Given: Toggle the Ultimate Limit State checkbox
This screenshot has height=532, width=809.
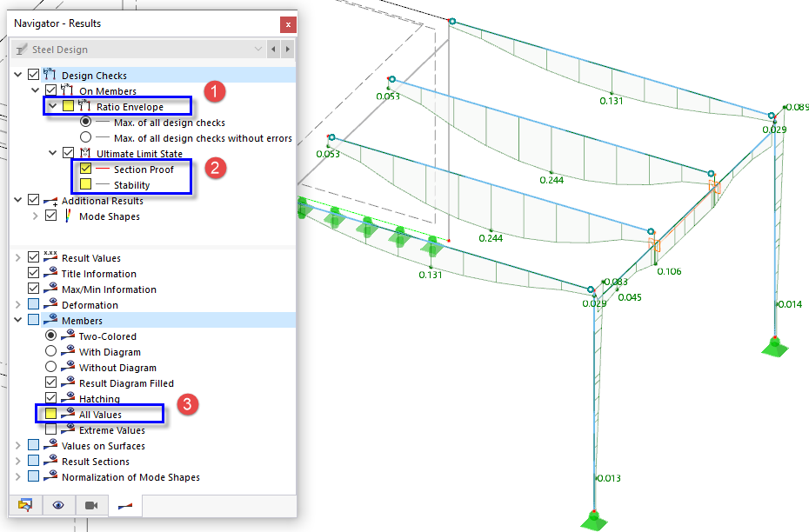Looking at the screenshot, I should point(68,153).
